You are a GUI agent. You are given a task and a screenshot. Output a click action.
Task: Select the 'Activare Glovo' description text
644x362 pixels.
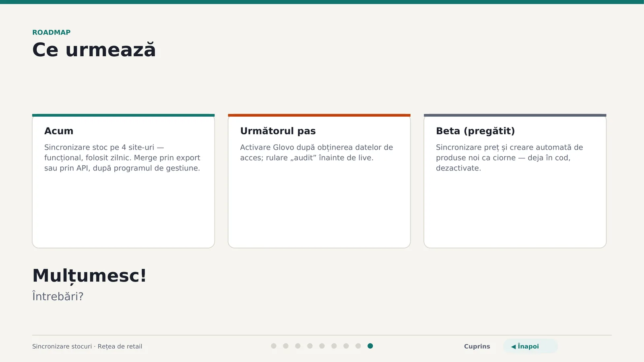point(316,152)
